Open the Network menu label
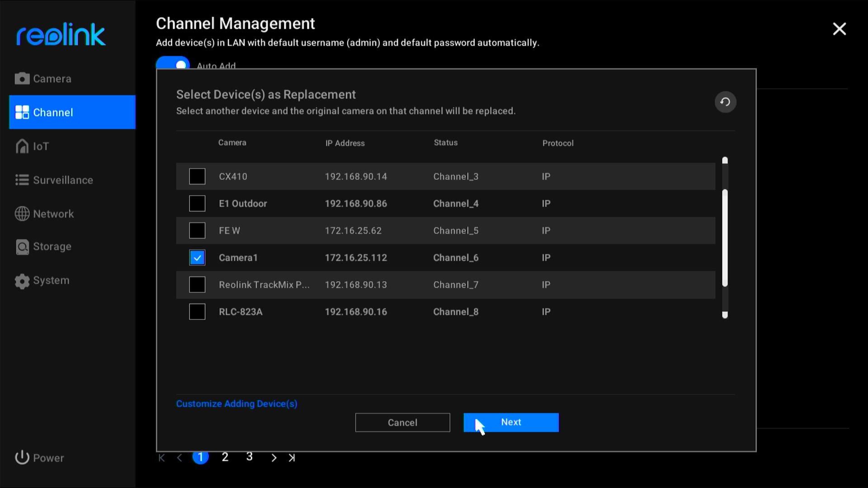The image size is (868, 488). click(53, 214)
